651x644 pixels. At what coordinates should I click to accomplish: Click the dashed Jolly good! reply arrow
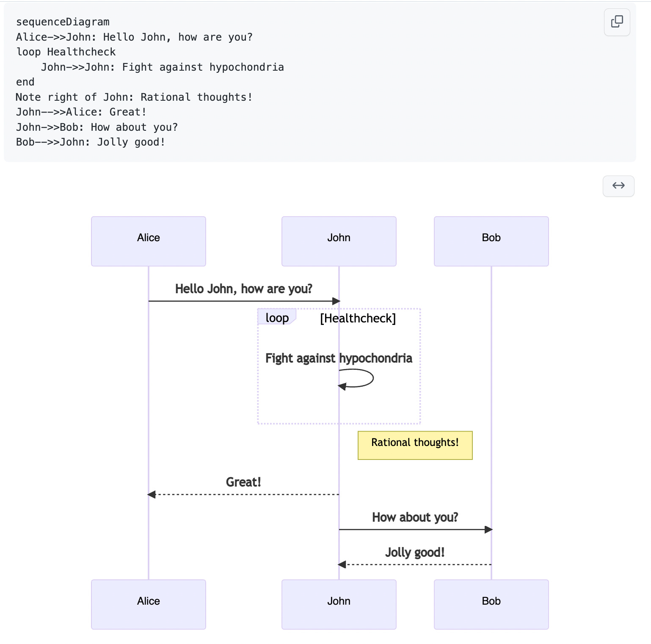click(415, 564)
